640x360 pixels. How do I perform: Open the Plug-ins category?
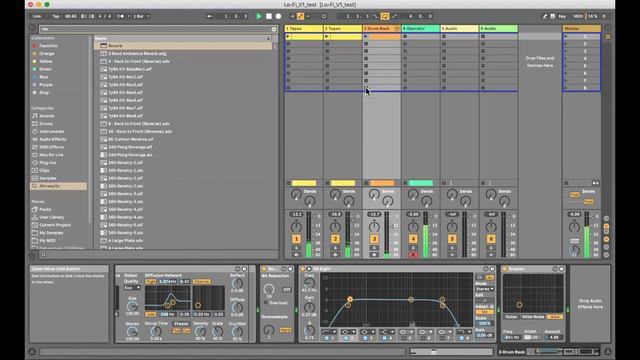(x=47, y=162)
